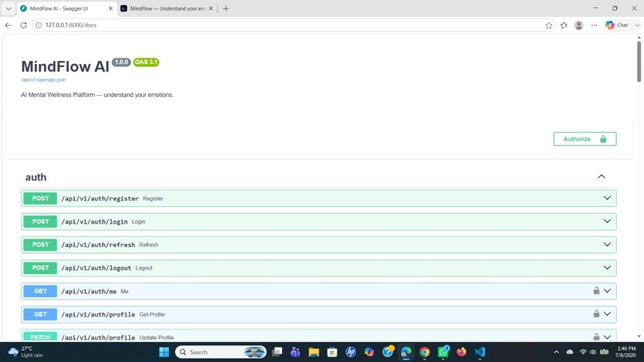Click the /api/v1/auth/logout path text

pos(96,268)
